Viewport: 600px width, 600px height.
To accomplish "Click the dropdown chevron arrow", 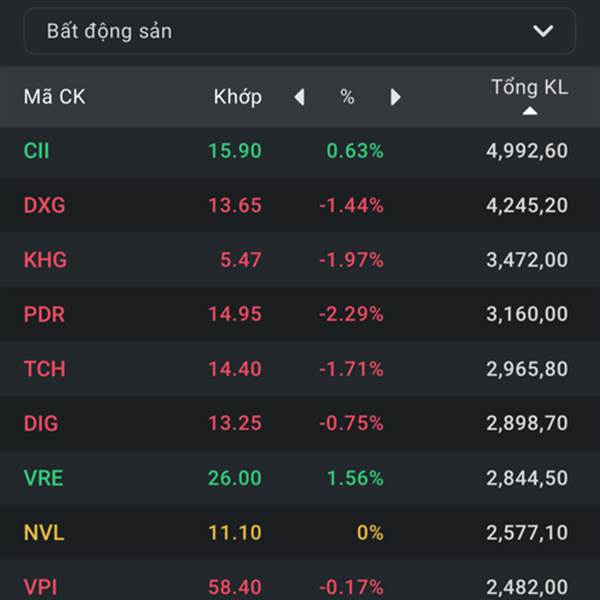I will pos(543,31).
